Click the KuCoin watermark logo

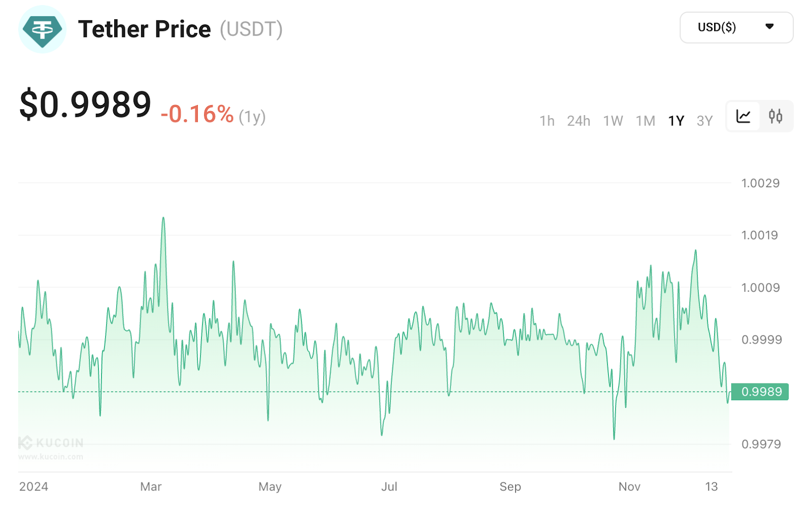tap(51, 443)
